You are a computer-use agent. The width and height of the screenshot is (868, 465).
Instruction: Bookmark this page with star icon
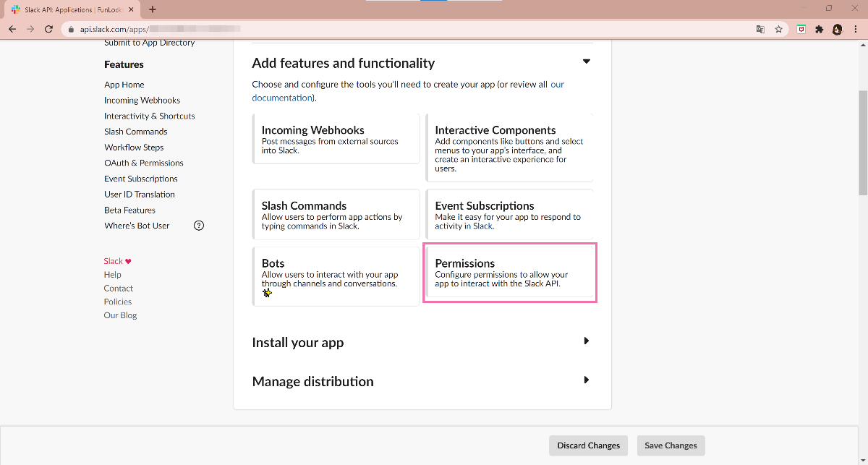[x=778, y=30]
